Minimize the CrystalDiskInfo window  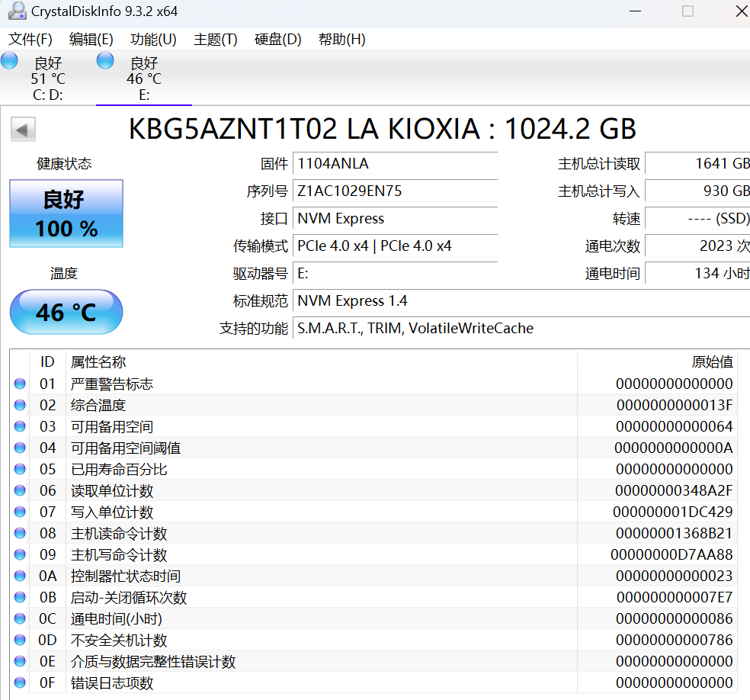tap(635, 11)
